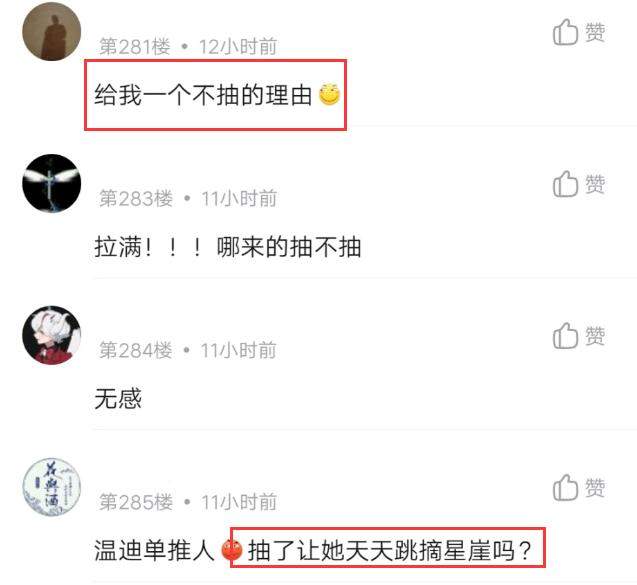Tap the thumbs-up icon for floor 283
Image resolution: width=637 pixels, height=585 pixels.
click(565, 184)
